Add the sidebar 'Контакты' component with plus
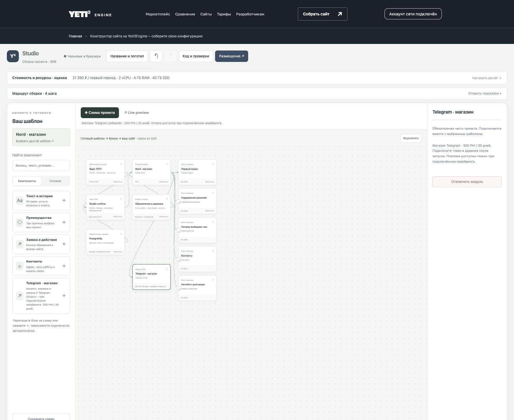 [x=64, y=266]
